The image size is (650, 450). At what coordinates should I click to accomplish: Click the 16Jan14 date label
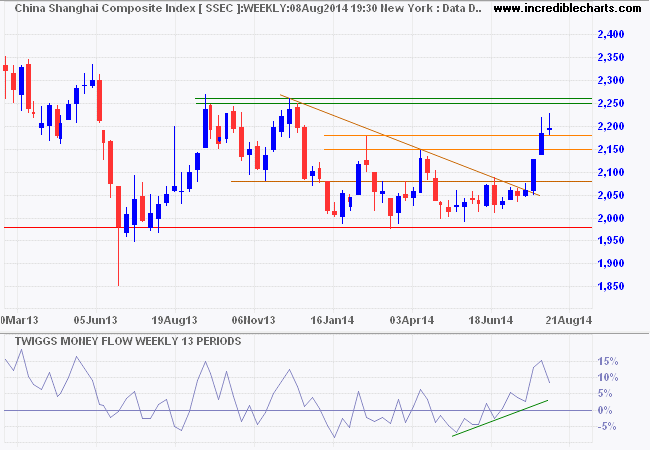(332, 320)
